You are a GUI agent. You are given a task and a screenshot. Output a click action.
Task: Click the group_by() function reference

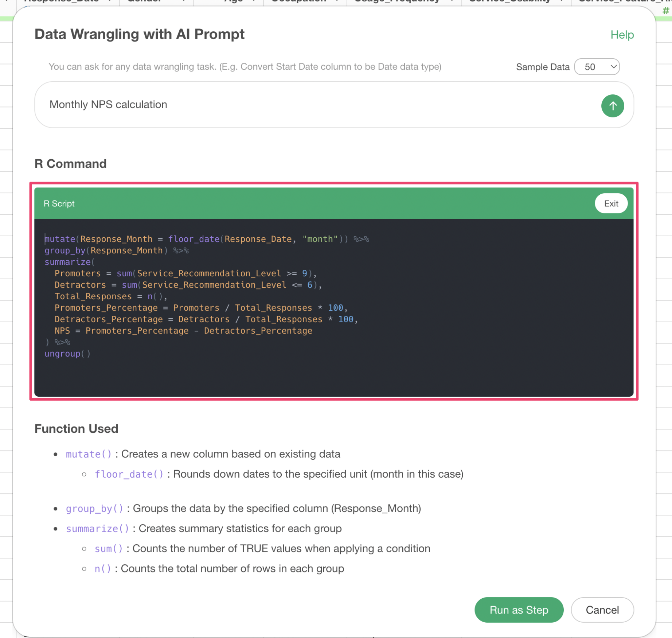pyautogui.click(x=94, y=509)
